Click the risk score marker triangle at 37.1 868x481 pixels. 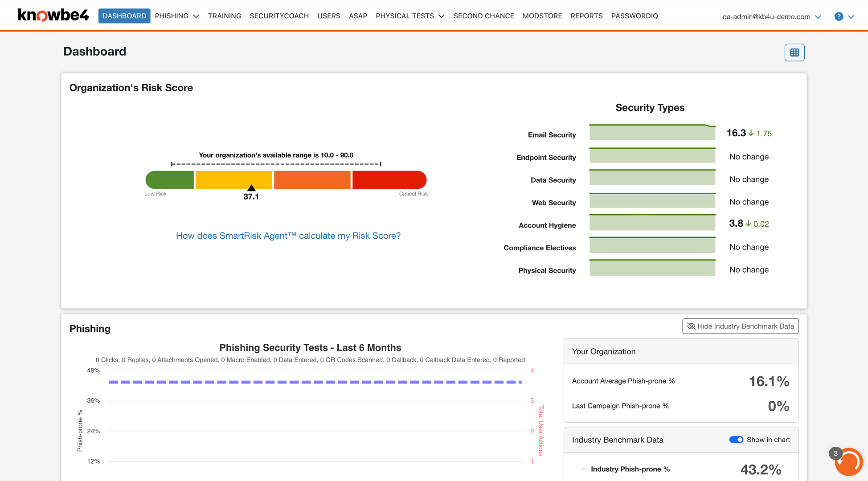pos(251,188)
